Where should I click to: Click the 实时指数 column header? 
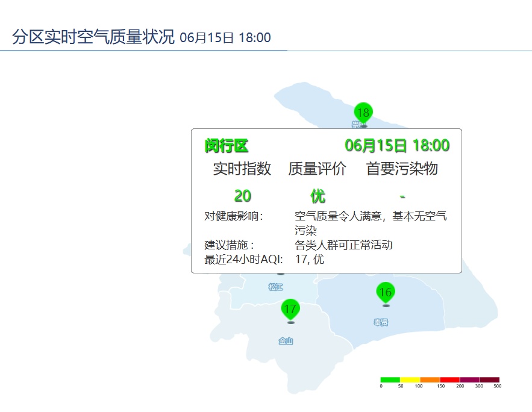pos(242,169)
